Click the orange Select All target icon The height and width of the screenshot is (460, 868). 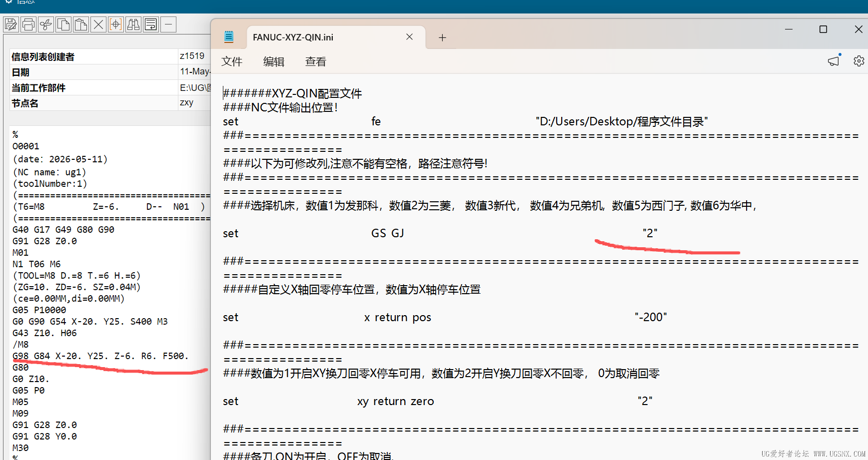tap(116, 24)
